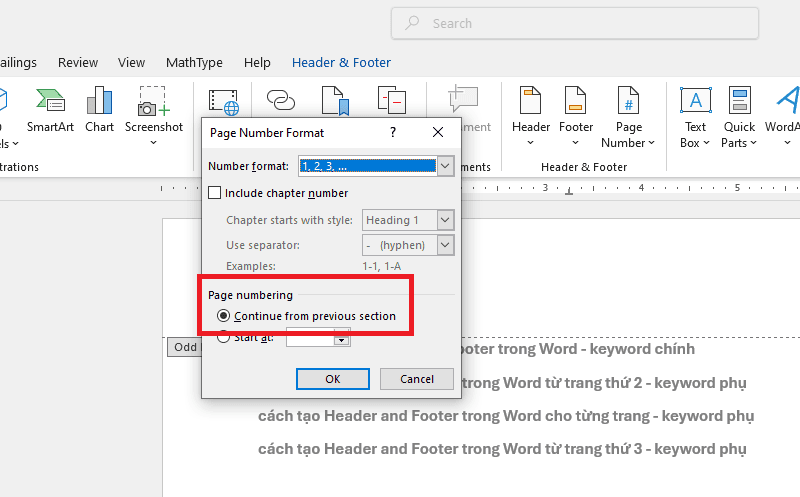Viewport: 800px width, 497px height.
Task: Click the Comment icon
Action: 463,99
